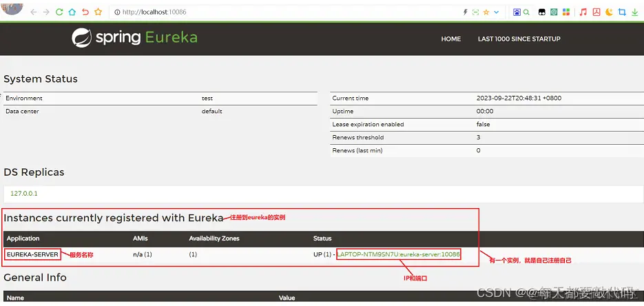
Task: Click the 'Environment' row label
Action: (24, 99)
